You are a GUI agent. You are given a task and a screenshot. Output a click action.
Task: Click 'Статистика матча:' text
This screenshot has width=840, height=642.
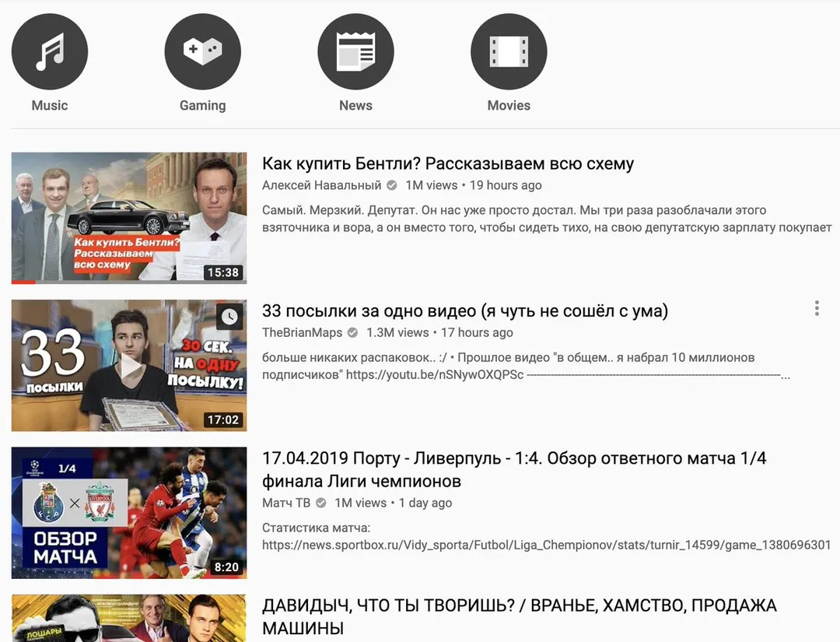point(316,528)
